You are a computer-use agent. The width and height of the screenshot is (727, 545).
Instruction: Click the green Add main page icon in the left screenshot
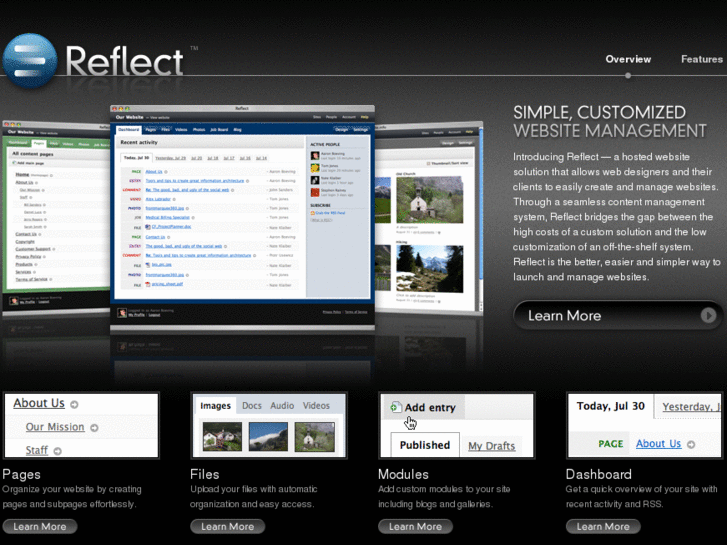14,163
